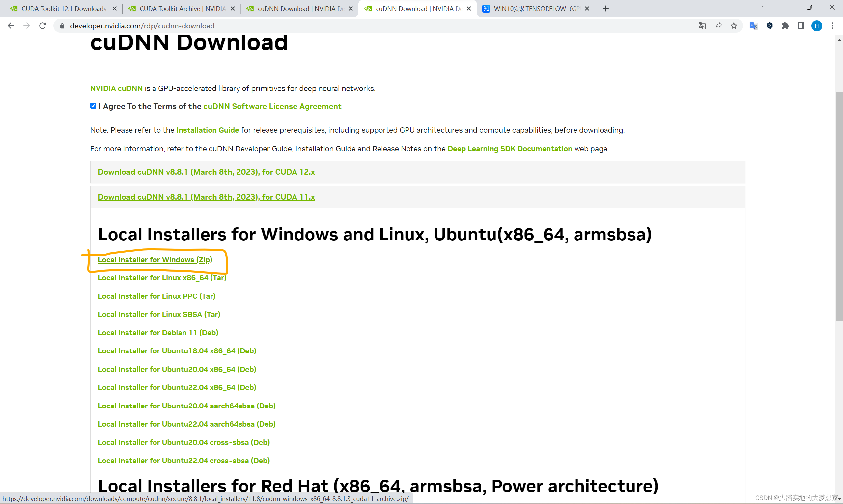843x504 pixels.
Task: Download Local Installer for Windows (Zip)
Action: click(155, 260)
